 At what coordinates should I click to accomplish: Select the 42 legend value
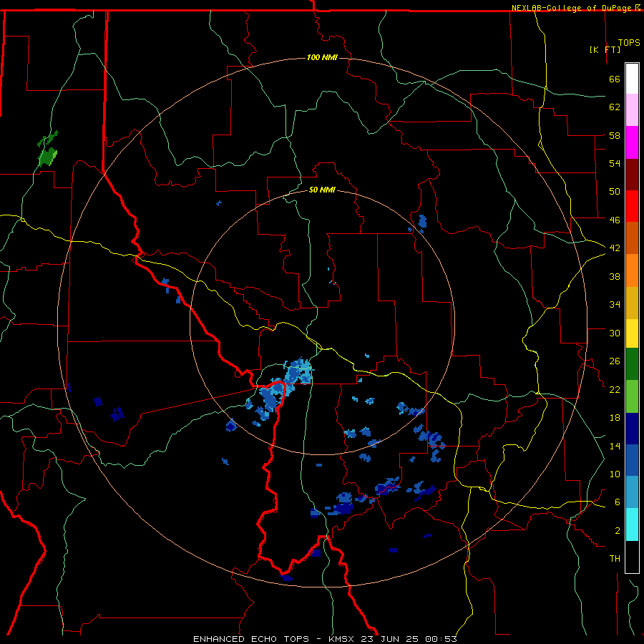coord(615,248)
